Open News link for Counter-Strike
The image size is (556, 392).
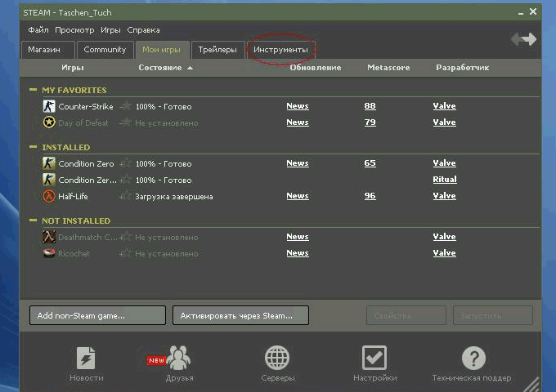tap(298, 106)
